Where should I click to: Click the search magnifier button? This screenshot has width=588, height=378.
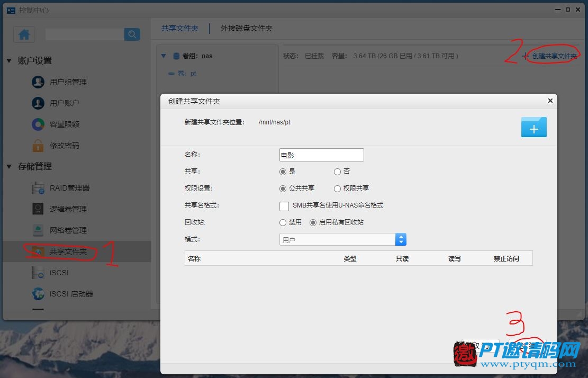(x=132, y=34)
